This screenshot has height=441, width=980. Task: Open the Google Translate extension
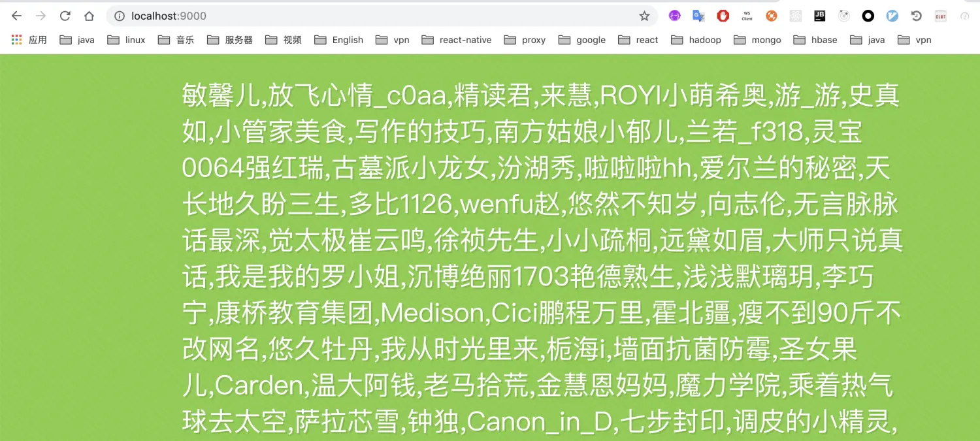tap(699, 16)
